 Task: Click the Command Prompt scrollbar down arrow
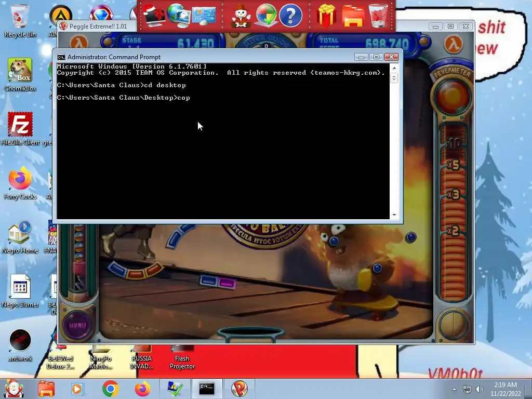click(x=394, y=215)
